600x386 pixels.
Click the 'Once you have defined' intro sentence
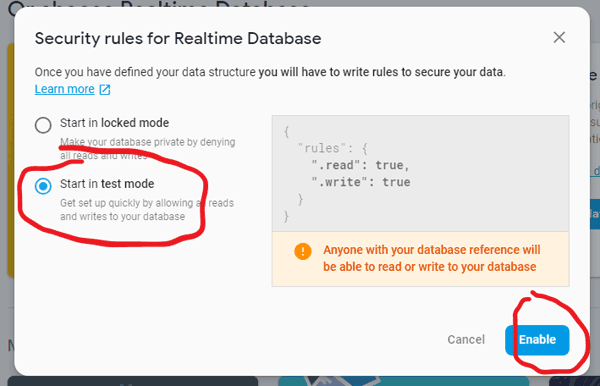[x=270, y=72]
